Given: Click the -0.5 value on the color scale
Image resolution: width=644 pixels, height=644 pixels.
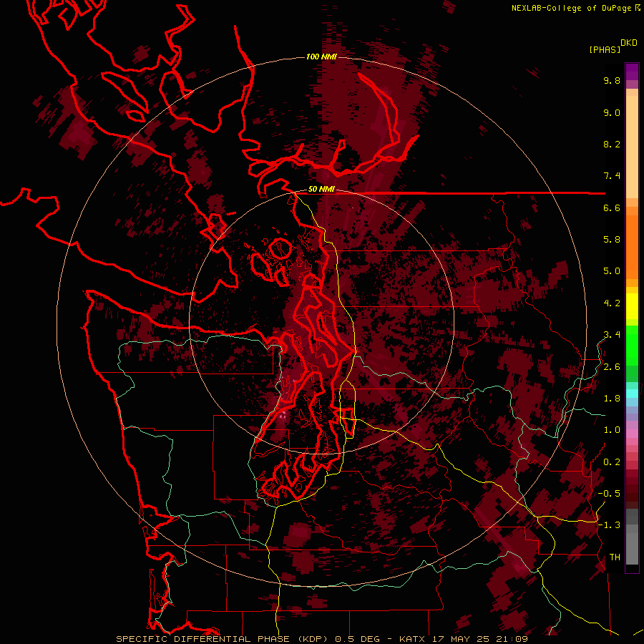Looking at the screenshot, I should (609, 494).
